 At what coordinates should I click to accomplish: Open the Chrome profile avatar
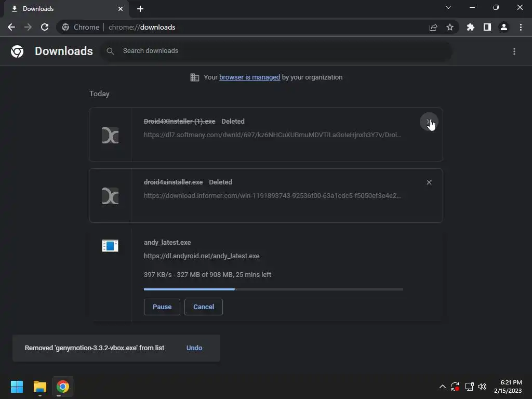pos(504,27)
